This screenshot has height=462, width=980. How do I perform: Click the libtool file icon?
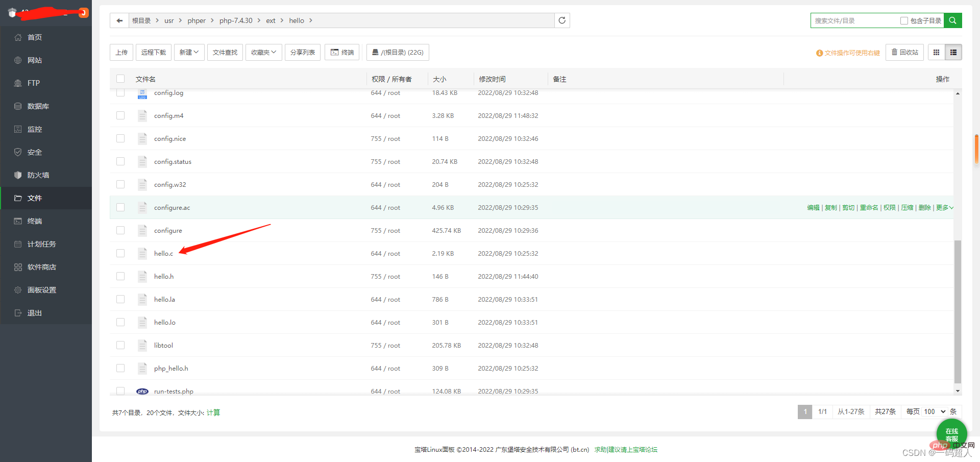tap(142, 345)
